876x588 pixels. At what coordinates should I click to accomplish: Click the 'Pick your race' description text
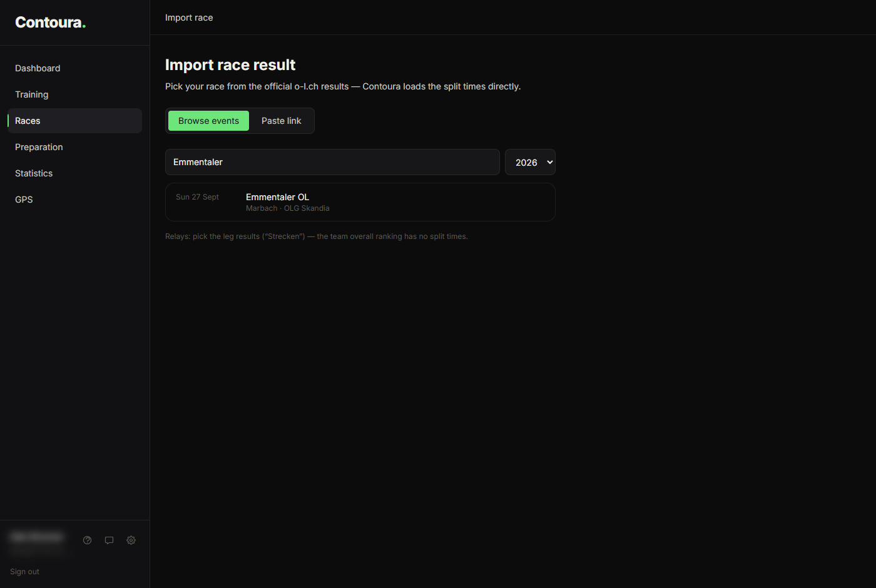coord(343,86)
